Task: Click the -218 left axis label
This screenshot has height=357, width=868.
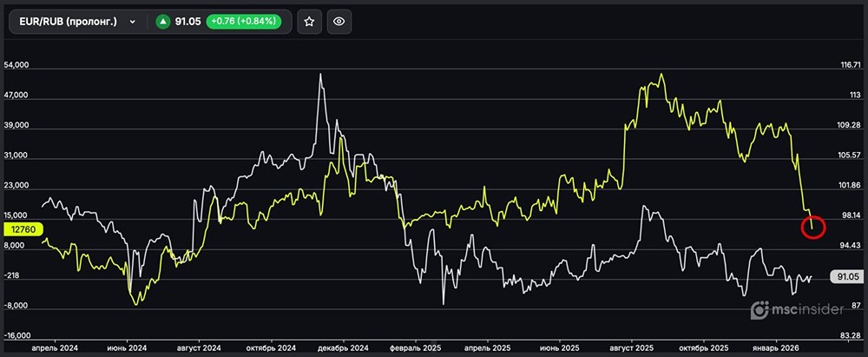Action: pos(11,276)
